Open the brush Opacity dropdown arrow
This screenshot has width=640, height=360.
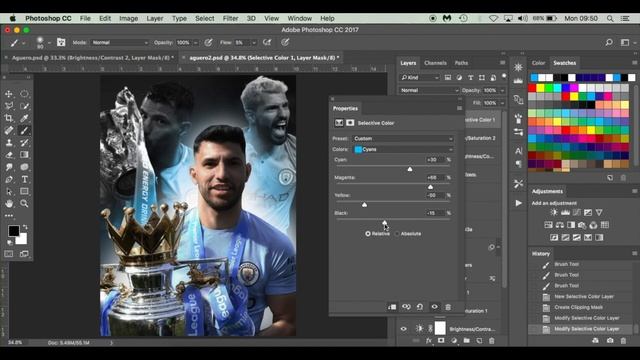[196, 43]
